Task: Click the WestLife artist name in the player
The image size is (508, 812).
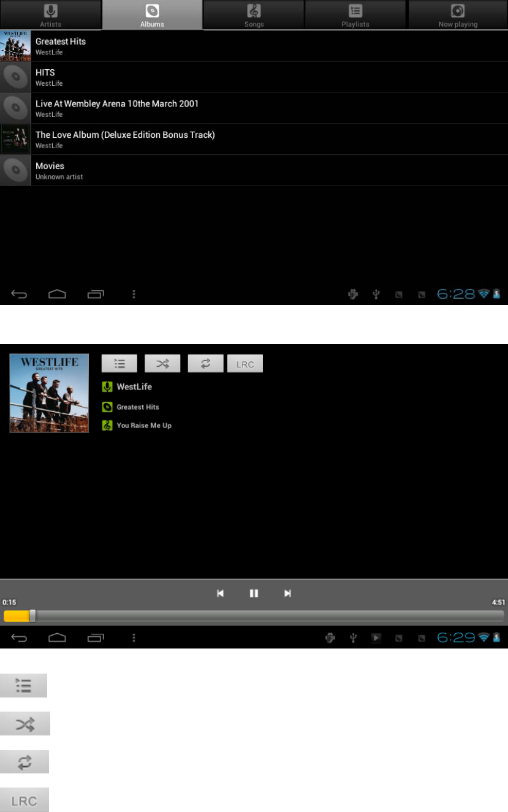Action: tap(134, 387)
